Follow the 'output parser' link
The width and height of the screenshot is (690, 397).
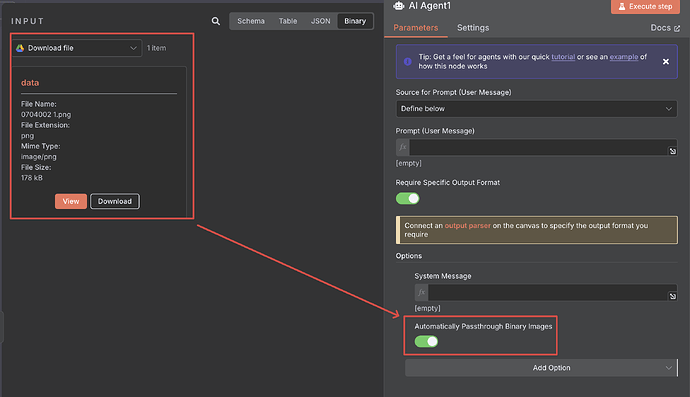(467, 225)
